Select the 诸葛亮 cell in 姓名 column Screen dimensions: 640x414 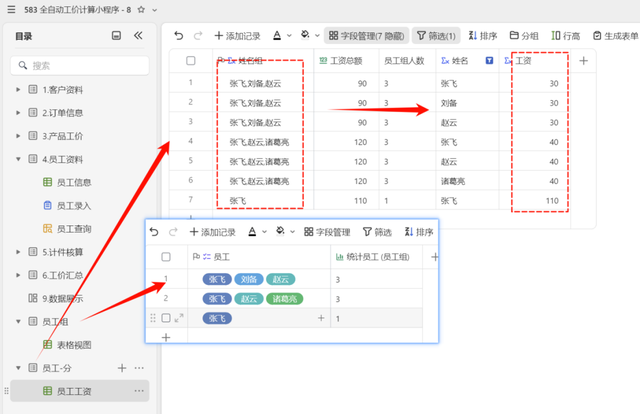tap(467, 181)
